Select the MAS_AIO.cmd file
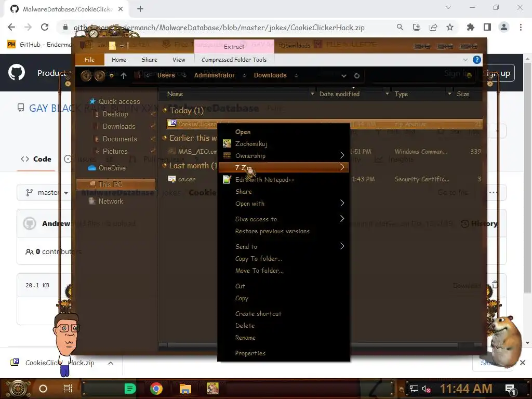The width and height of the screenshot is (532, 399). (197, 151)
